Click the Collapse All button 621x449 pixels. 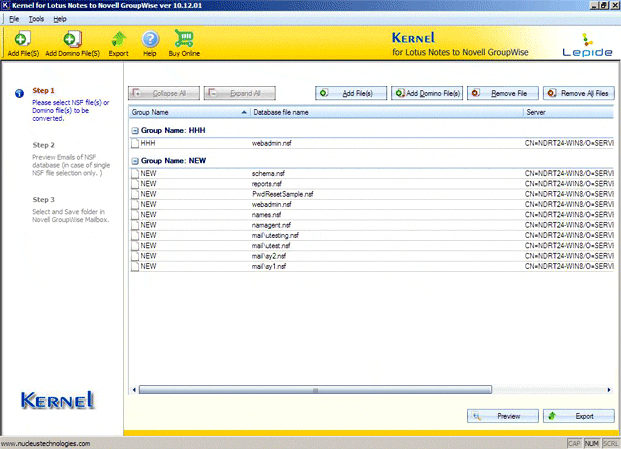[164, 93]
